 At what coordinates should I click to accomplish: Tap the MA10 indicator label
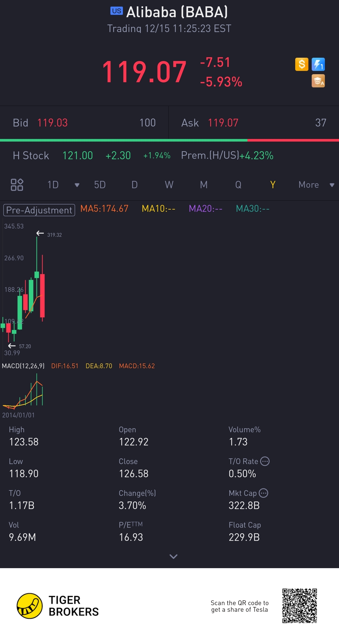[x=158, y=208]
